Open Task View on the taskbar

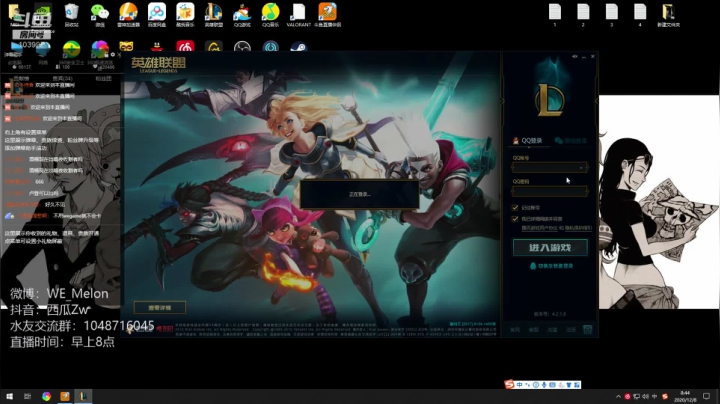point(28,396)
